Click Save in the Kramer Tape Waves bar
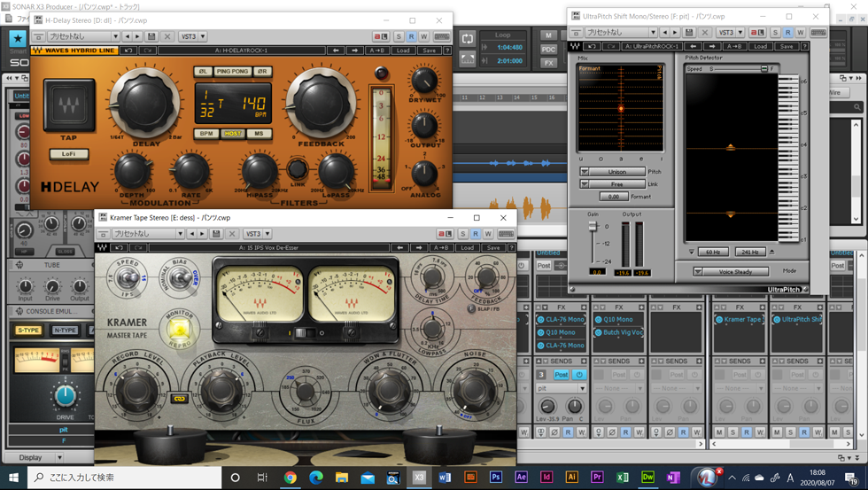The width and height of the screenshot is (868, 490). pos(493,247)
